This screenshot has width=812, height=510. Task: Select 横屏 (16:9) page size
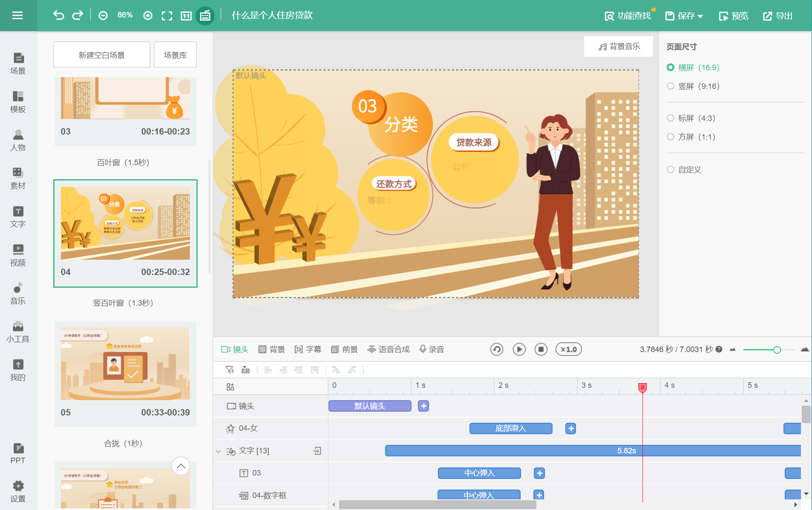(x=693, y=67)
